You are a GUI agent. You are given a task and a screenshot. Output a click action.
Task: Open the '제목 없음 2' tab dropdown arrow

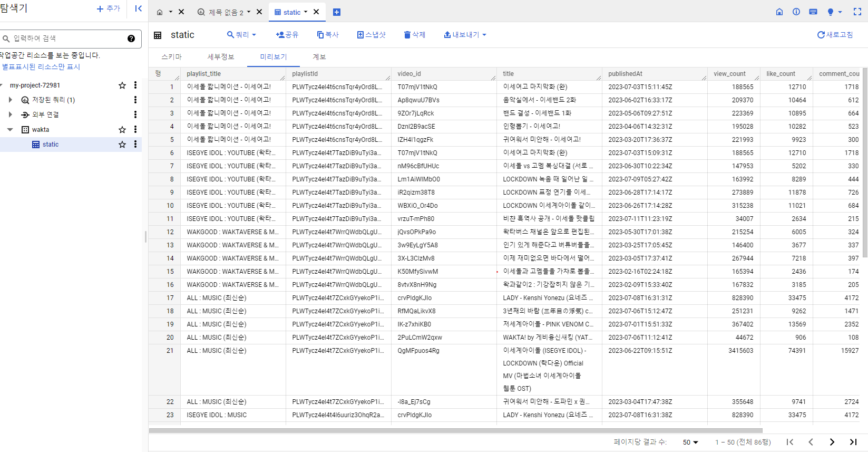pos(248,12)
